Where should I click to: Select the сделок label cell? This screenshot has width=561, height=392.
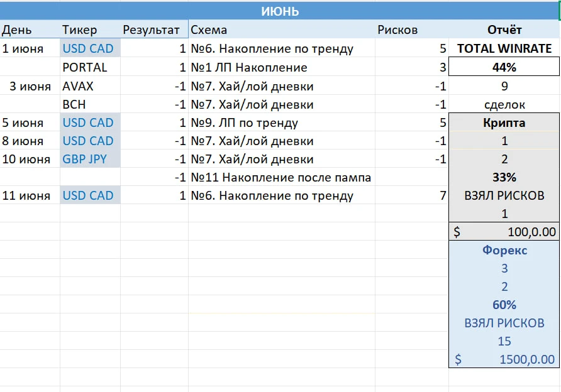504,104
